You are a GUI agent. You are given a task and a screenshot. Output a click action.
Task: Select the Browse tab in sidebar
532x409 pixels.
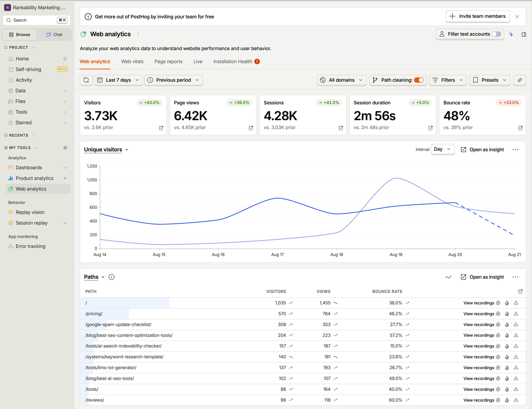click(x=20, y=35)
